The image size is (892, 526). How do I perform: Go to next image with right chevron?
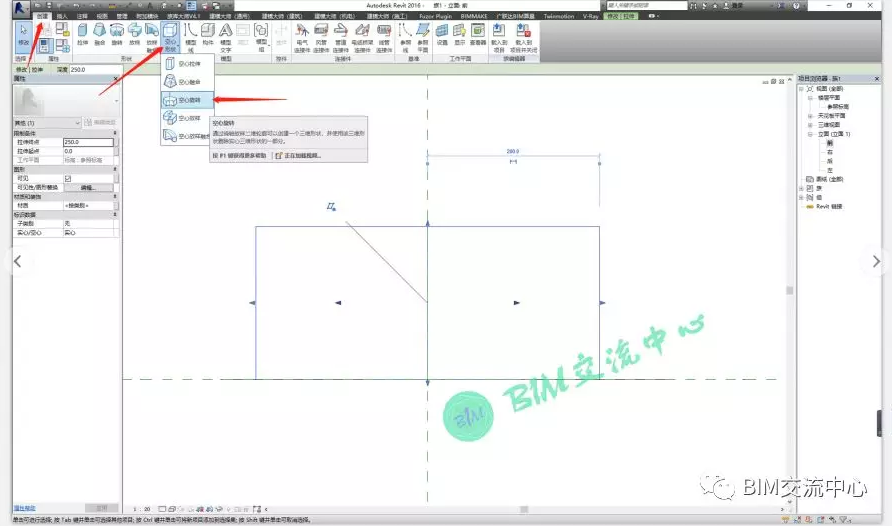[x=876, y=262]
